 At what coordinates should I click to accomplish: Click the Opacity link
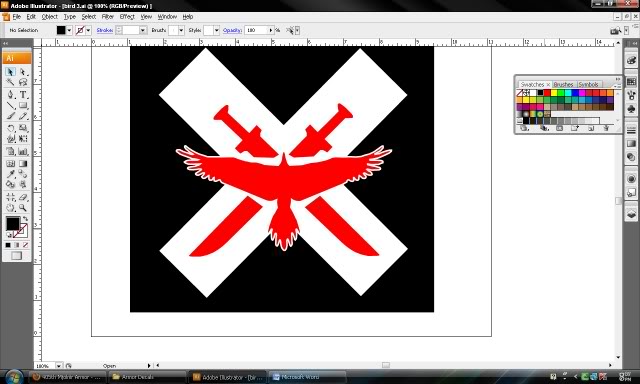point(232,30)
